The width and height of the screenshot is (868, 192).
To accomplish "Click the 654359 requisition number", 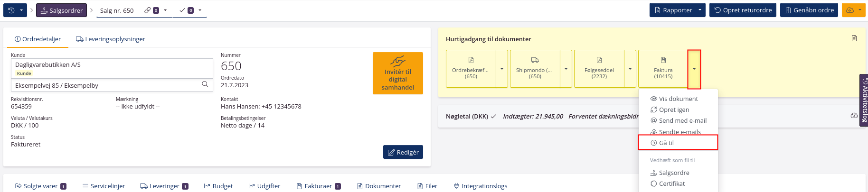I will (21, 107).
